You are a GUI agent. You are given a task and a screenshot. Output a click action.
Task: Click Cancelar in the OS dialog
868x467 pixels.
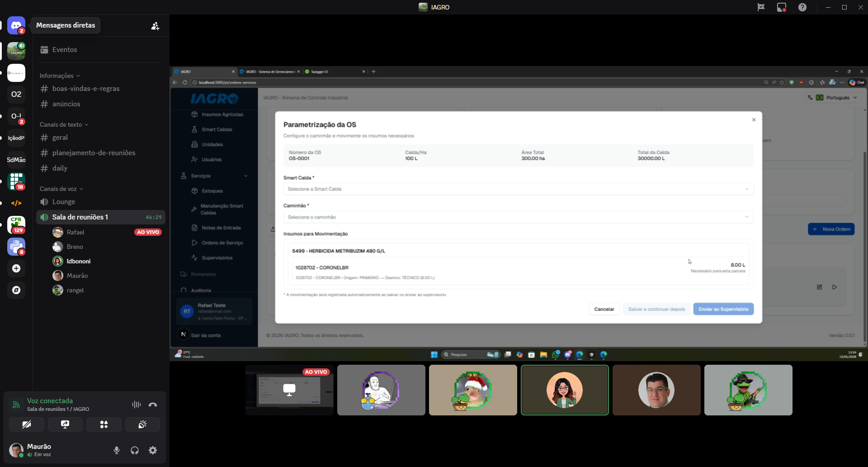[604, 309]
